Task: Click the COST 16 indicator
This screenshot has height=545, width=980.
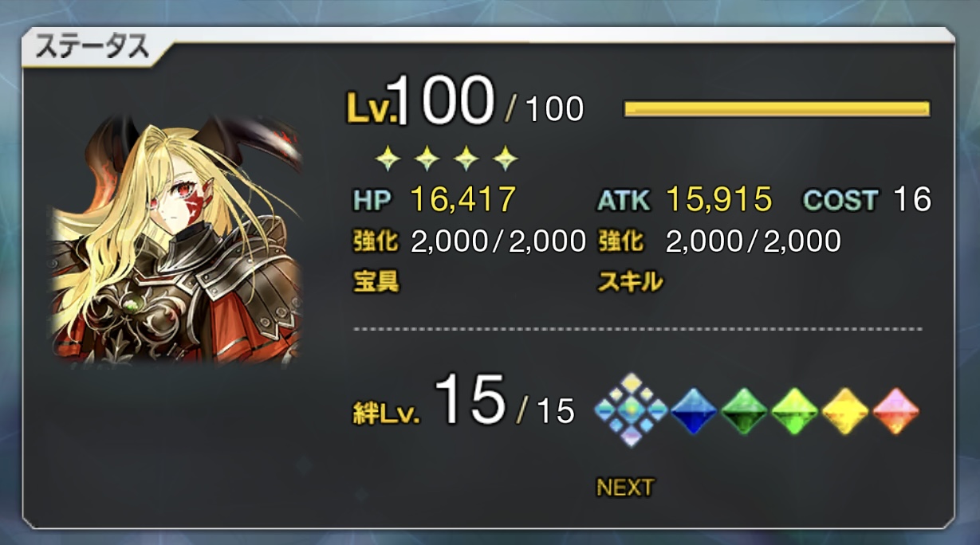Action: (x=868, y=199)
